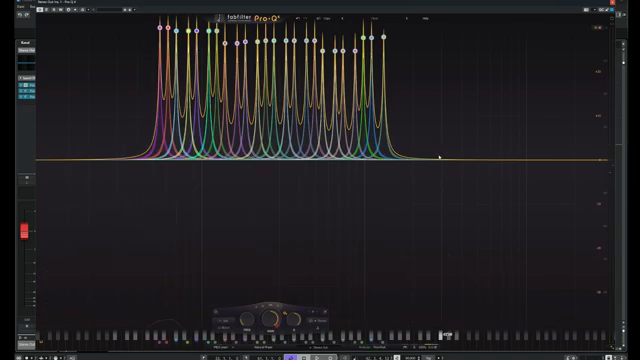The image size is (640, 360).
Task: Open the Analyzer Pre+Post settings
Action: coord(372,347)
